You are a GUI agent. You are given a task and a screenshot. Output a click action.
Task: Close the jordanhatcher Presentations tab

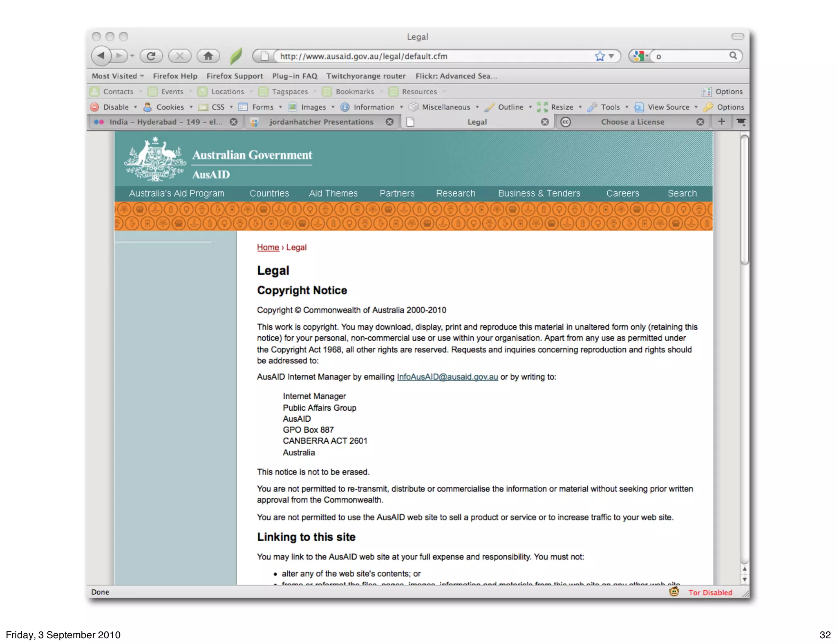[389, 122]
